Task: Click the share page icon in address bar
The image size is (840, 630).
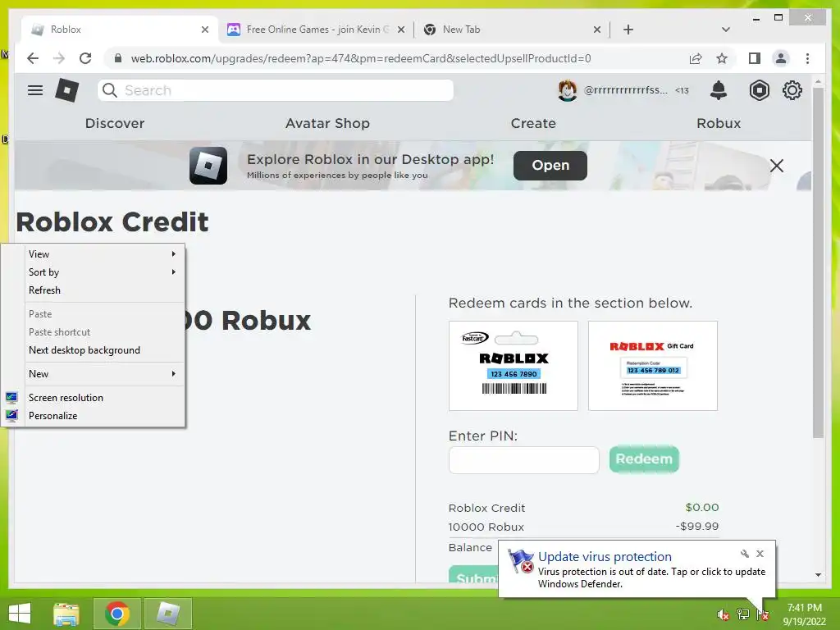Action: point(696,58)
